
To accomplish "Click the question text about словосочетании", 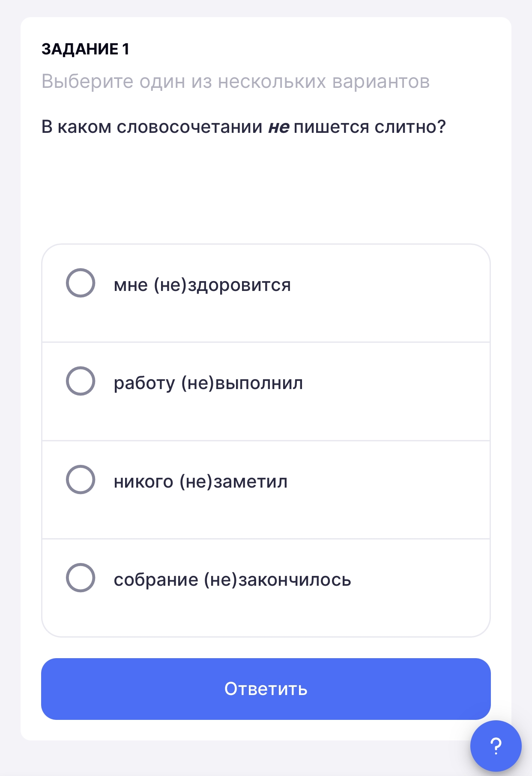I will tap(244, 127).
